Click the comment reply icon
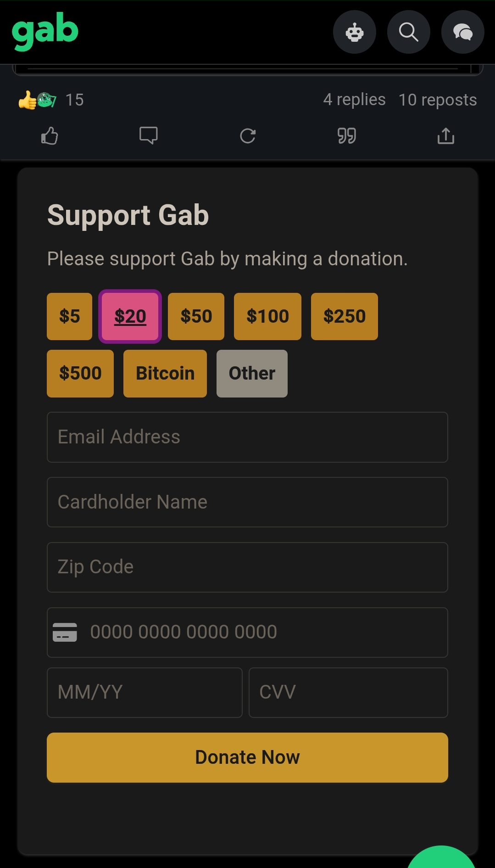Viewport: 495px width, 868px height. click(149, 136)
